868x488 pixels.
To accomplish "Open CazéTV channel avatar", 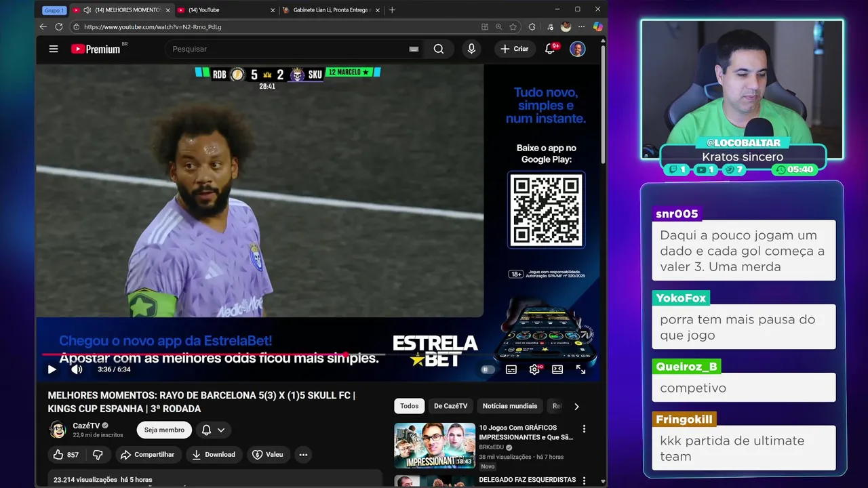I will (x=58, y=430).
